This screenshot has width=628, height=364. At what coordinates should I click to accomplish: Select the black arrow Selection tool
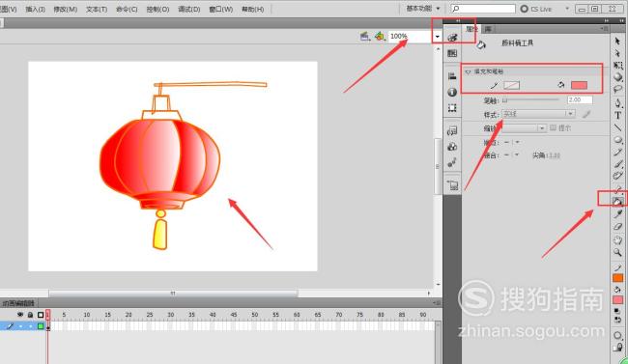point(617,41)
